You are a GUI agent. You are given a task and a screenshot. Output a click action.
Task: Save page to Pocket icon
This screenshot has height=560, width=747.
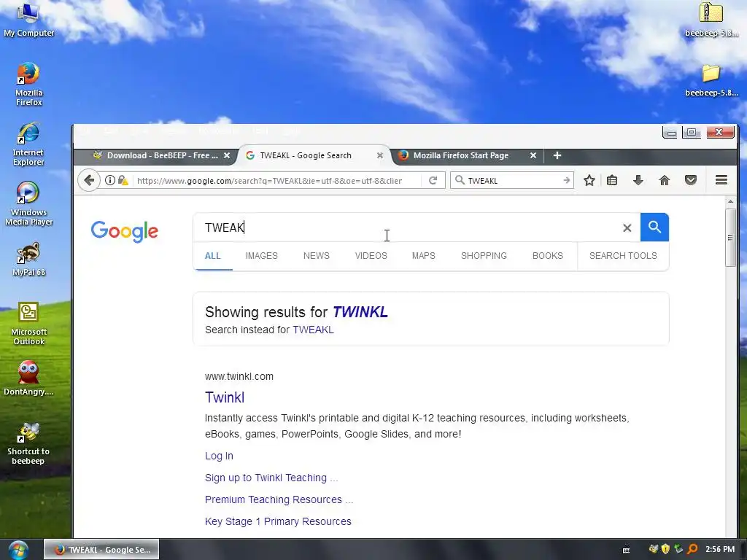point(691,181)
